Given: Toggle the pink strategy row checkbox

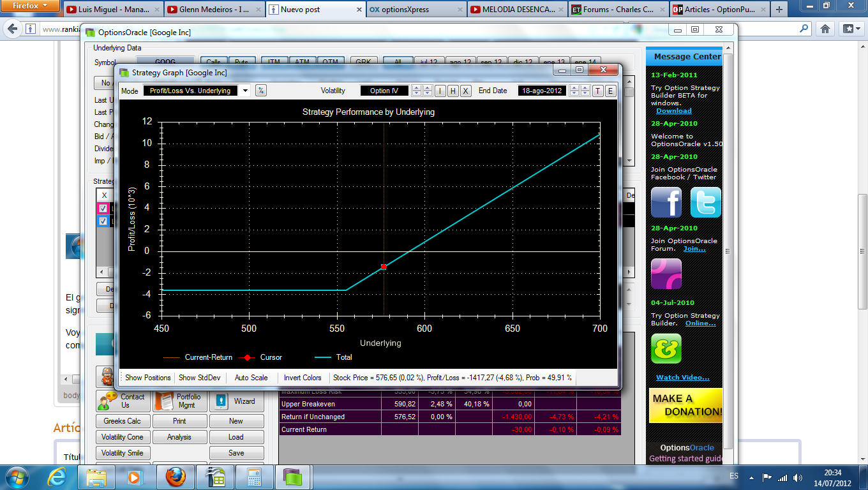Looking at the screenshot, I should point(103,209).
